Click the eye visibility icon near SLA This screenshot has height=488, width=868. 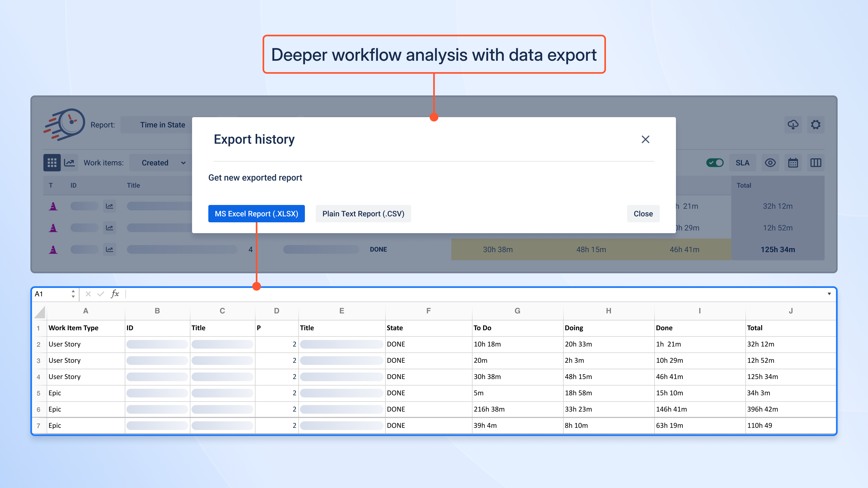point(770,163)
